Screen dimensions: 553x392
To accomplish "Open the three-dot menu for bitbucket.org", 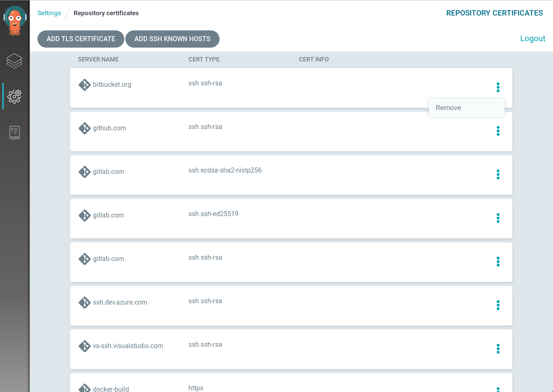I will pyautogui.click(x=498, y=87).
